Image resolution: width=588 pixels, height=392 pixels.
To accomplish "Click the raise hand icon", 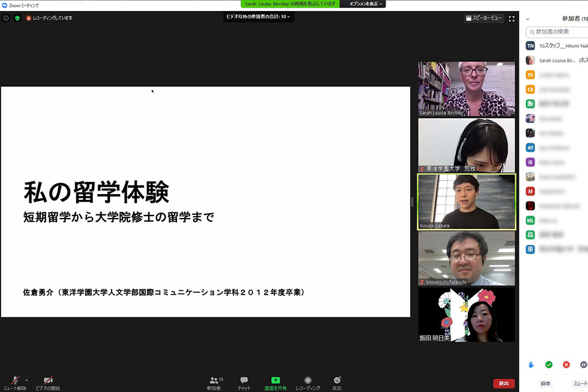I will 532,364.
